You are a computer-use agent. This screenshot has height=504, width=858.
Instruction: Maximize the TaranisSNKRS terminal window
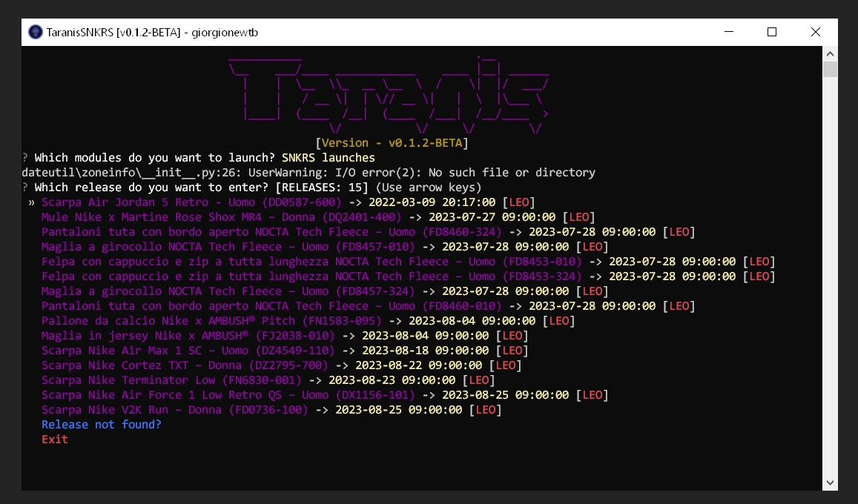point(771,32)
